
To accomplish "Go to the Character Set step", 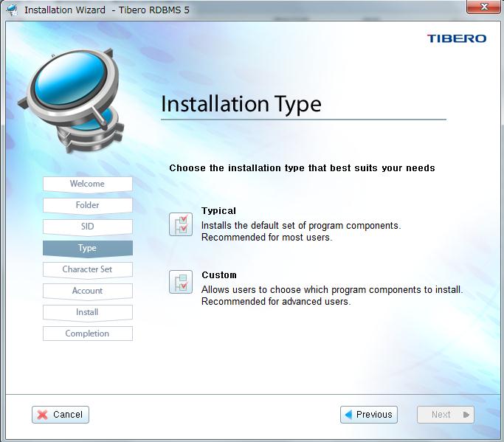I will click(87, 269).
